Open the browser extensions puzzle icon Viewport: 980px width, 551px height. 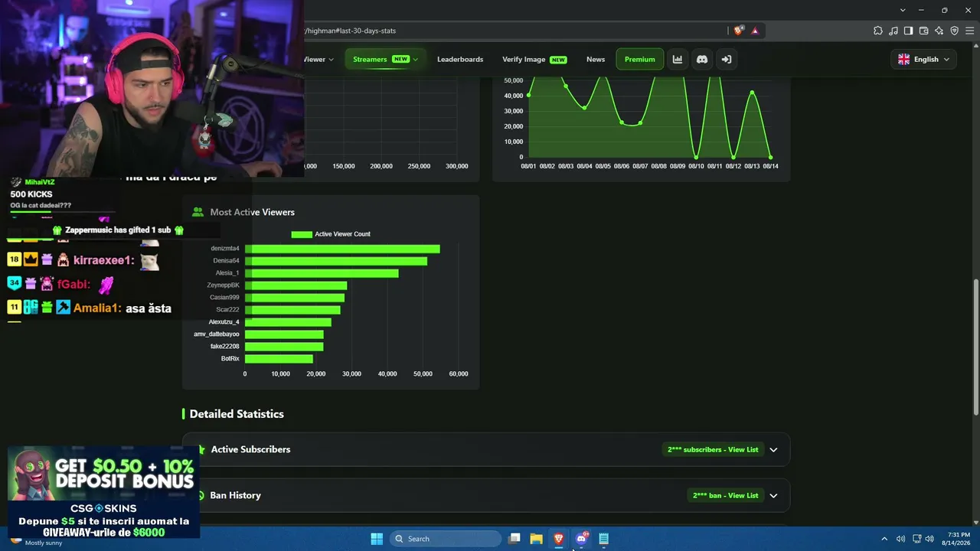pos(878,31)
